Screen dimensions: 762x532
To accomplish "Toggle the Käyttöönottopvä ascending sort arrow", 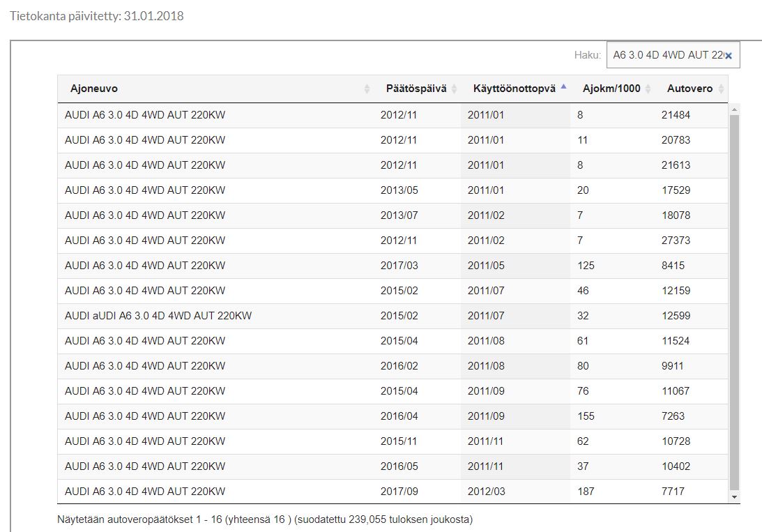I will [x=563, y=88].
